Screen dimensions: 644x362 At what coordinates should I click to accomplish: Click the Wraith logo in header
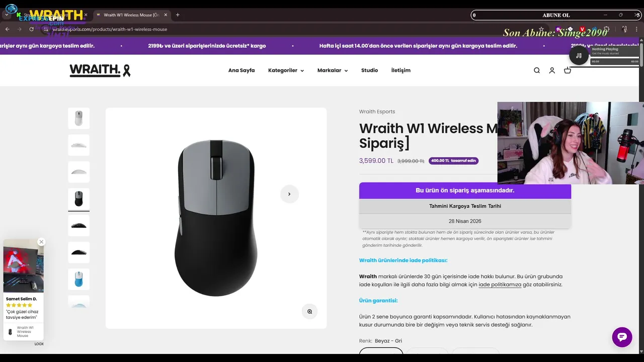click(100, 70)
